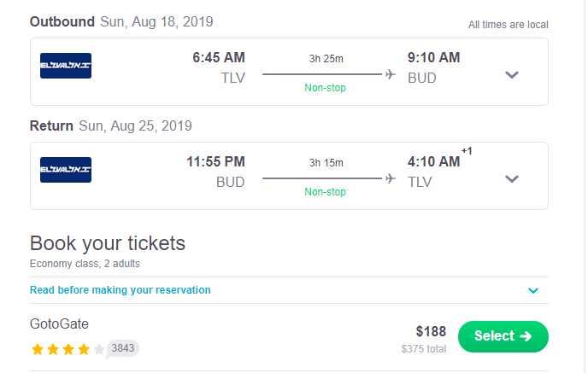Expand the outbound TLV to BUD flight details
Screen dimensions: 588x373
click(x=511, y=74)
